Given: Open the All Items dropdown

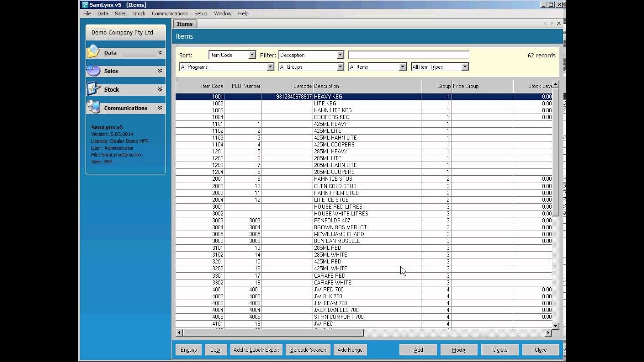Looking at the screenshot, I should tap(403, 67).
